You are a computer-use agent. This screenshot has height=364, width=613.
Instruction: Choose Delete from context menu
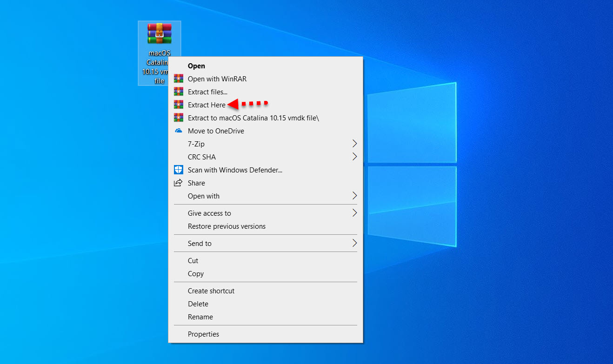265,304
